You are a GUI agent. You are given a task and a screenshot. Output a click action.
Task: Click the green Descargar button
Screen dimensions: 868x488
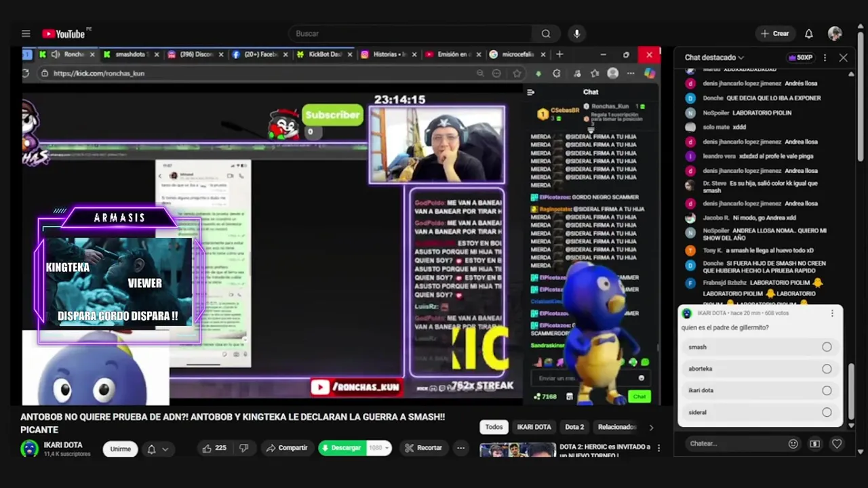[x=342, y=448]
